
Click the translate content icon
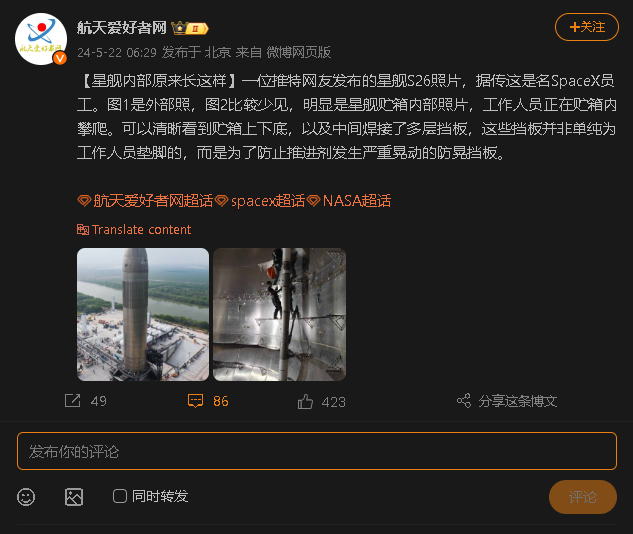[x=83, y=230]
